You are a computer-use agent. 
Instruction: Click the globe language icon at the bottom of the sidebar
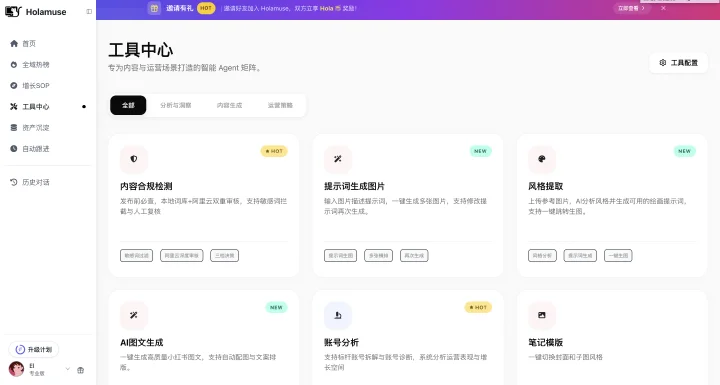81,370
